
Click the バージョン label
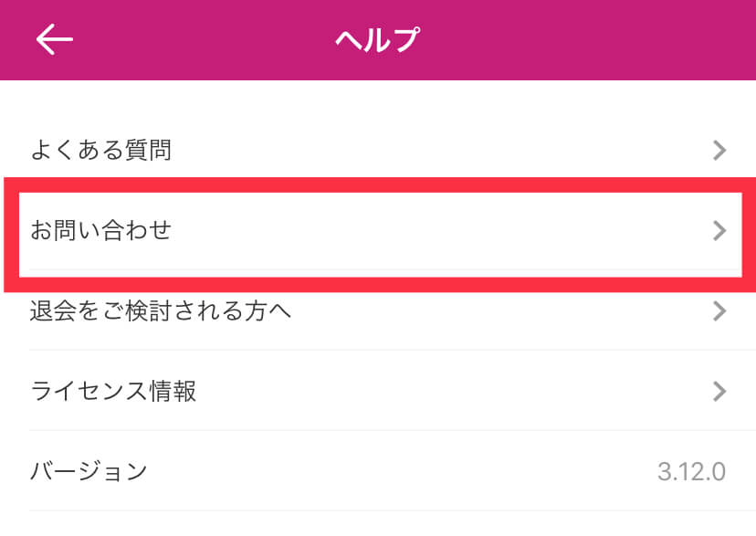click(x=89, y=472)
